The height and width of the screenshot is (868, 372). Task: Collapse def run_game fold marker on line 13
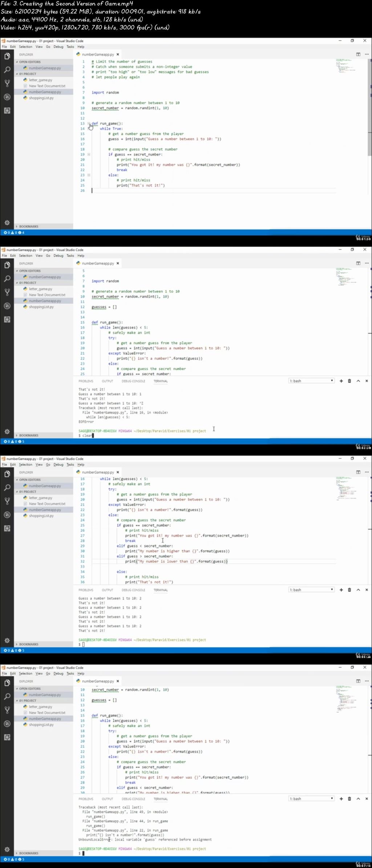click(x=89, y=124)
